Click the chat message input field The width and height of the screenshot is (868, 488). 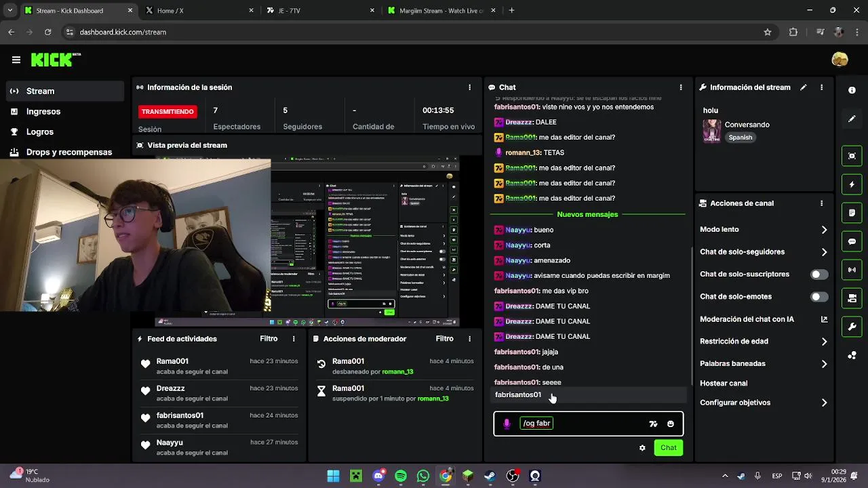[x=589, y=424]
